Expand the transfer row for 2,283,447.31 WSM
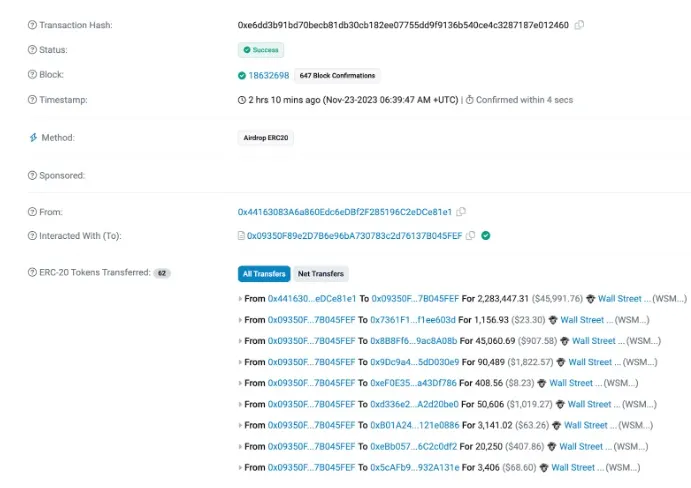The width and height of the screenshot is (691, 488). [x=240, y=299]
